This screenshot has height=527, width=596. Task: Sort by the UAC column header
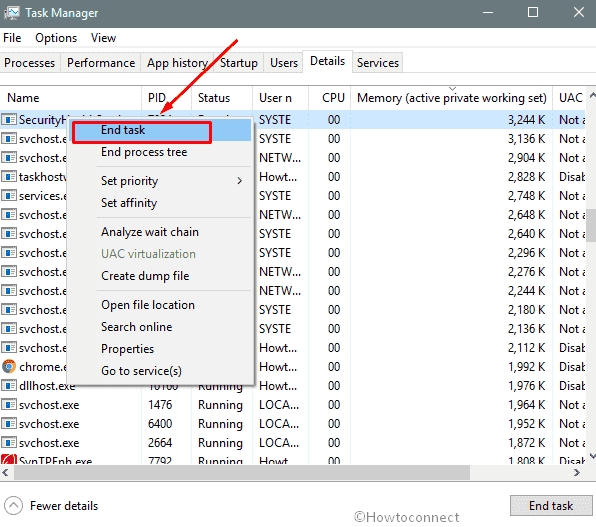tap(571, 98)
